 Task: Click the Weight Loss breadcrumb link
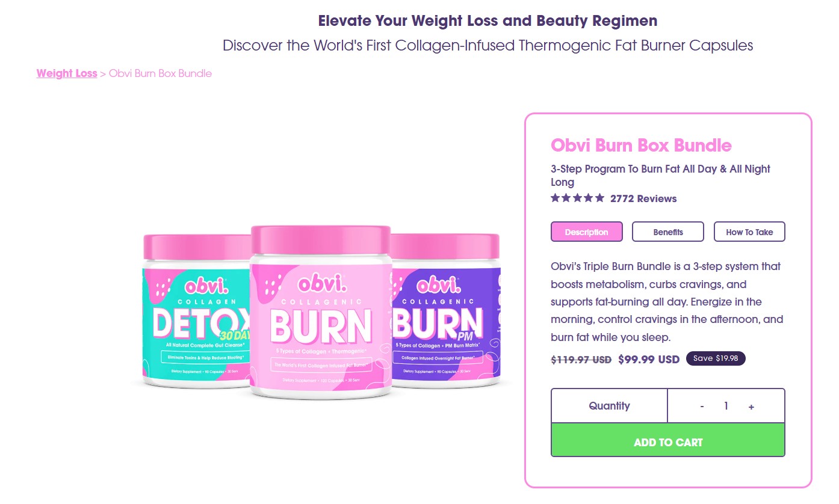[x=67, y=73]
